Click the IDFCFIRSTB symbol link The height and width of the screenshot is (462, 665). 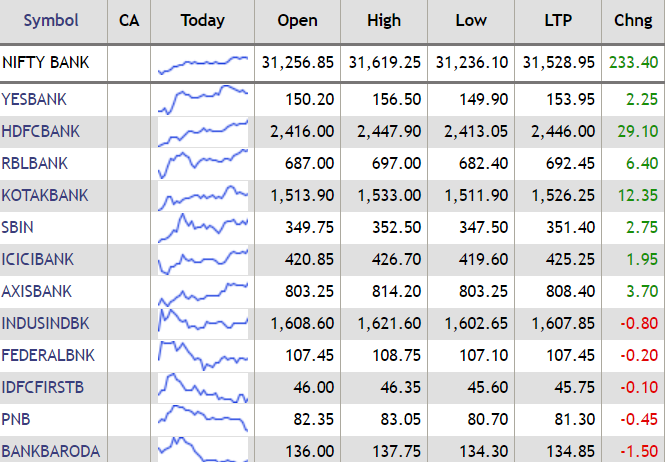[x=44, y=387]
